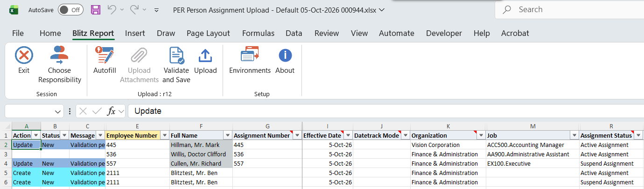This screenshot has height=189, width=644.
Task: Open the Developer tab
Action: click(x=444, y=33)
